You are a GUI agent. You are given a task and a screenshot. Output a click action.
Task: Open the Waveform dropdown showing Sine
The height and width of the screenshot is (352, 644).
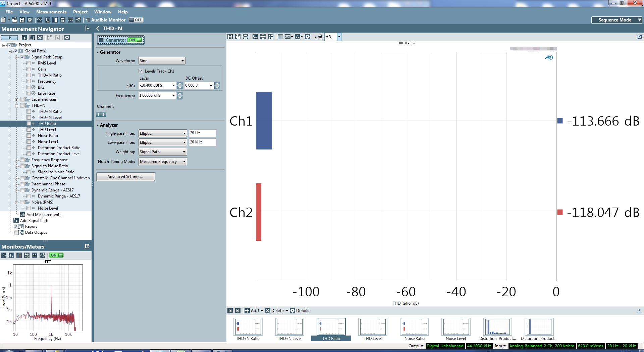pyautogui.click(x=162, y=61)
